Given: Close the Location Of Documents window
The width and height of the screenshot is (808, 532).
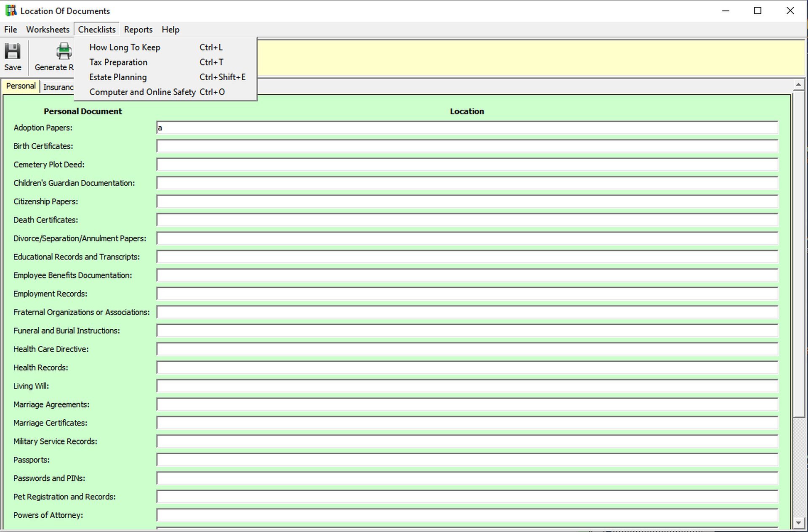Looking at the screenshot, I should tap(790, 11).
